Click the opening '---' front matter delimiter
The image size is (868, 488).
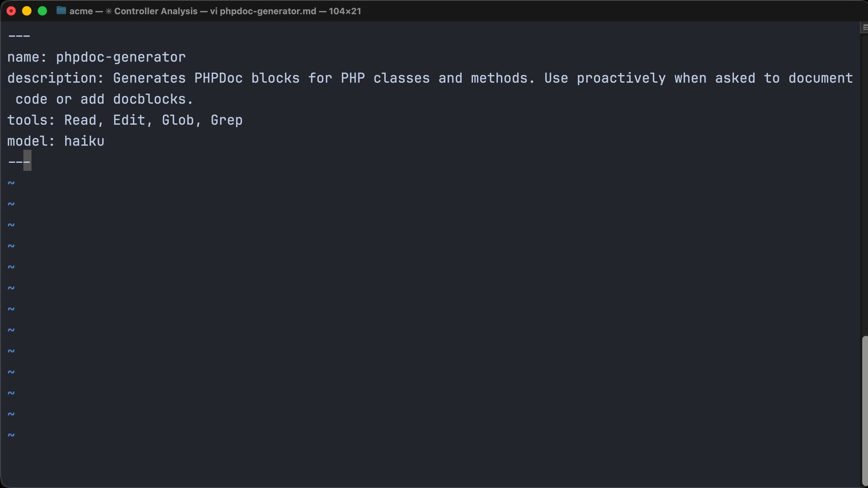pos(19,36)
